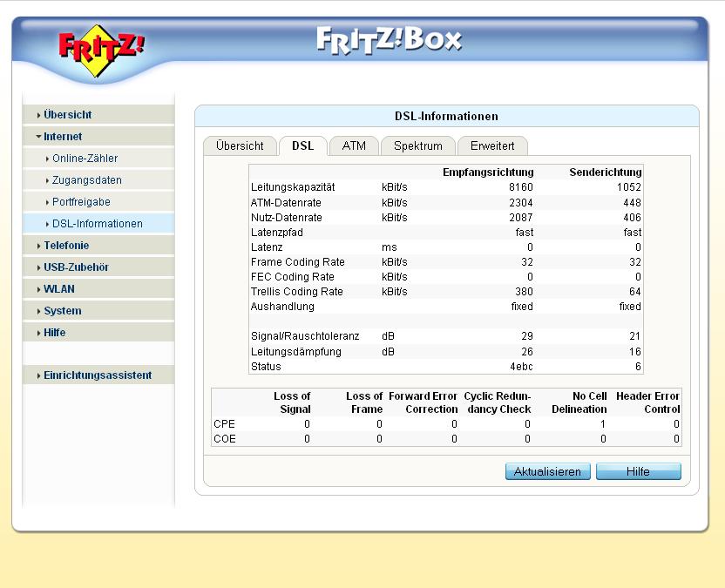The height and width of the screenshot is (588, 725).
Task: Switch to the Spektrum tab
Action: 418,146
